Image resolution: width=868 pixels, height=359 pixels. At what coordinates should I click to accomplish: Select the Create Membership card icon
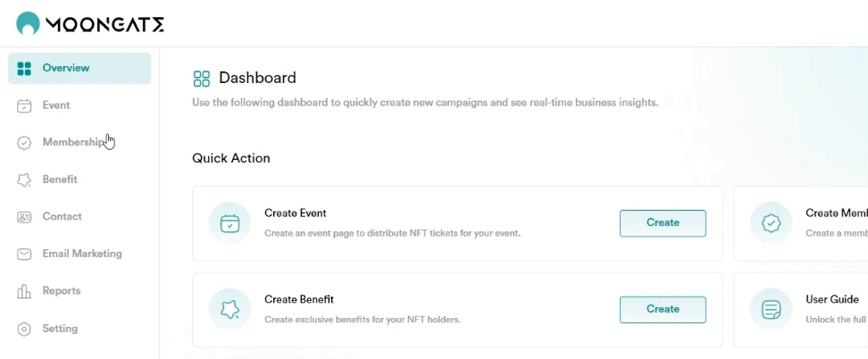tap(771, 223)
